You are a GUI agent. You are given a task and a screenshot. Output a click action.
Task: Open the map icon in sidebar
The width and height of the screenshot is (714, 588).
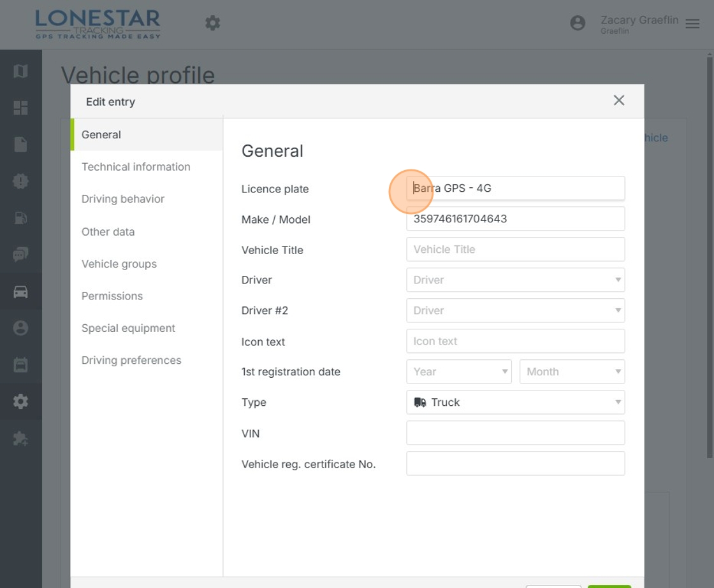(x=20, y=71)
